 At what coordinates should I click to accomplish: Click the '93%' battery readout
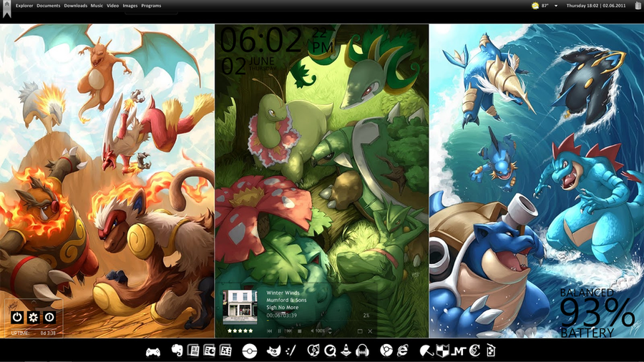(x=597, y=313)
